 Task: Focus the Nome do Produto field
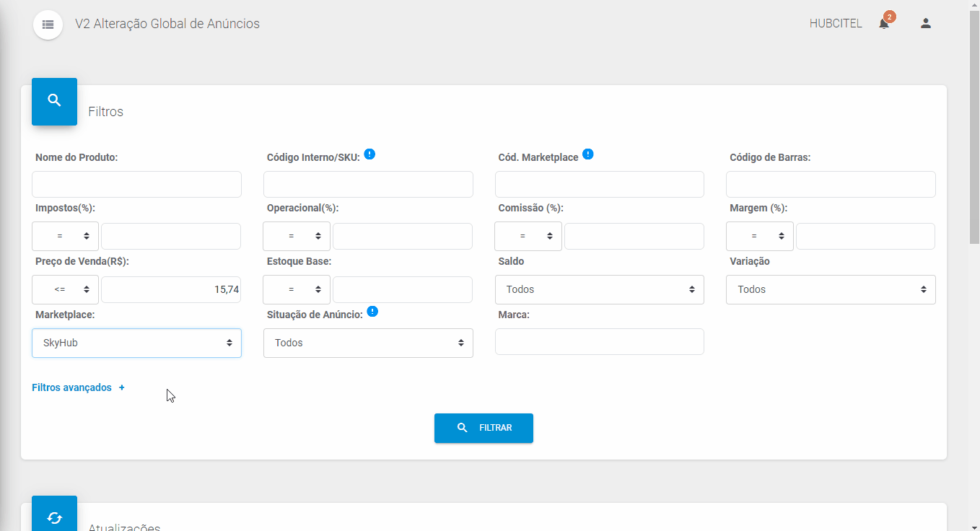pyautogui.click(x=136, y=184)
